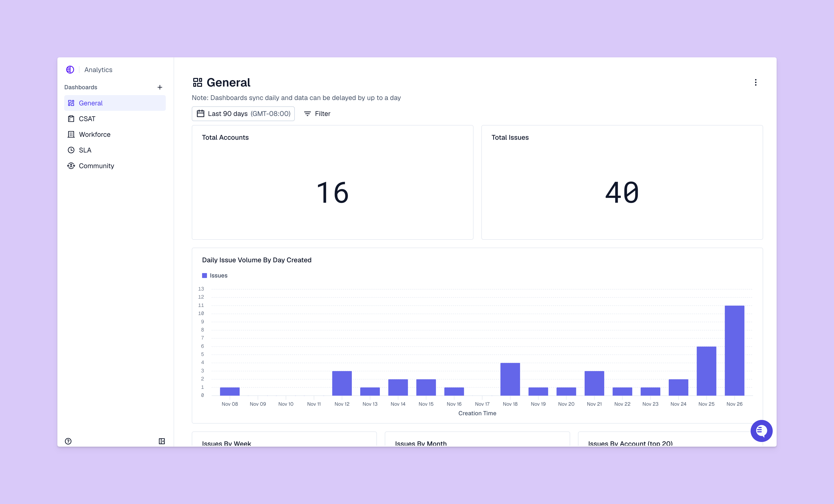This screenshot has width=834, height=504.
Task: Open the three-dot overflow menu
Action: click(756, 82)
